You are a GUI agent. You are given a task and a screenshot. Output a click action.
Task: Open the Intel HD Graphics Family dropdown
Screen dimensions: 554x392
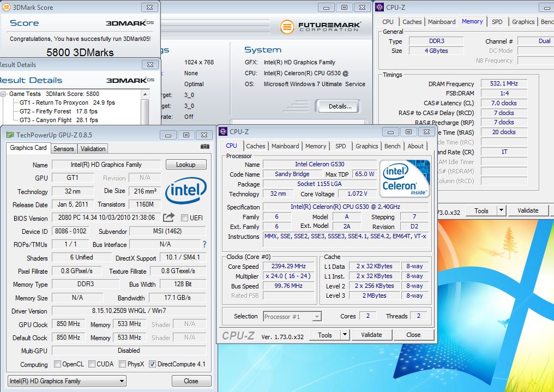(67, 381)
